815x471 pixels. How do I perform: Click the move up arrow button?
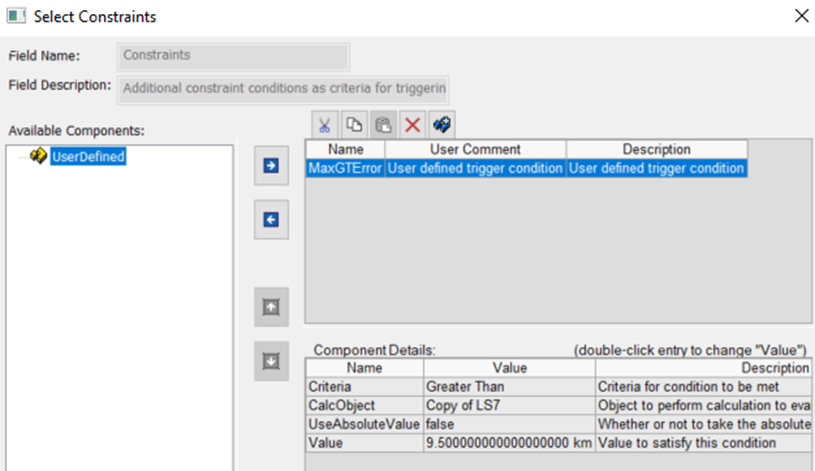pyautogui.click(x=270, y=307)
